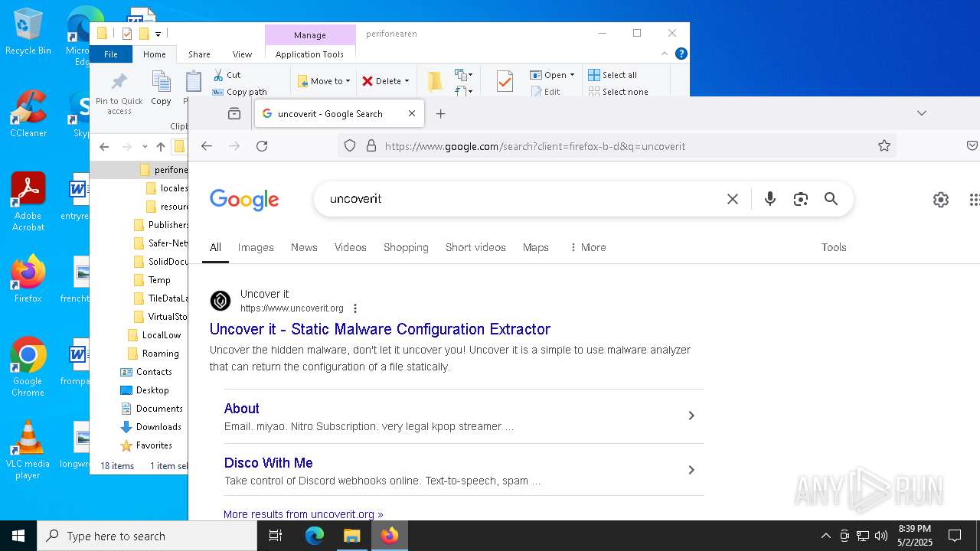This screenshot has height=551, width=980.
Task: Open Firefox recent browsing view
Action: 234,113
